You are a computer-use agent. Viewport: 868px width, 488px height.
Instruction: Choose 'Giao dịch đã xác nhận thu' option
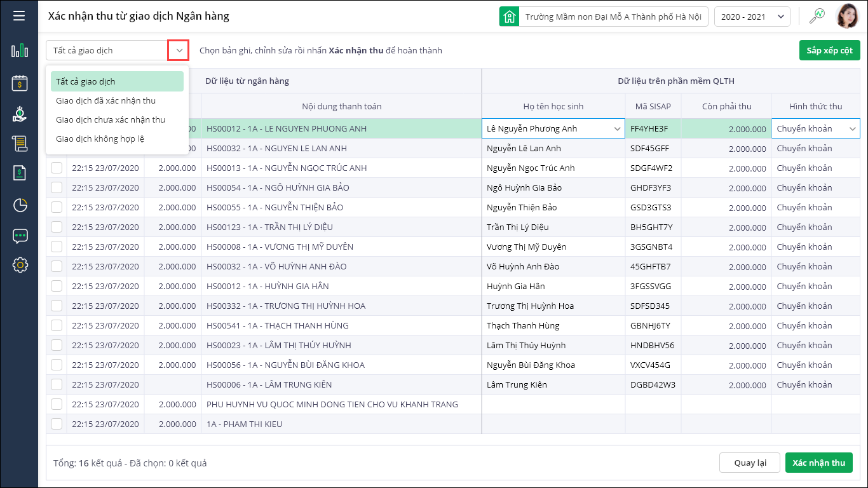[x=105, y=101]
